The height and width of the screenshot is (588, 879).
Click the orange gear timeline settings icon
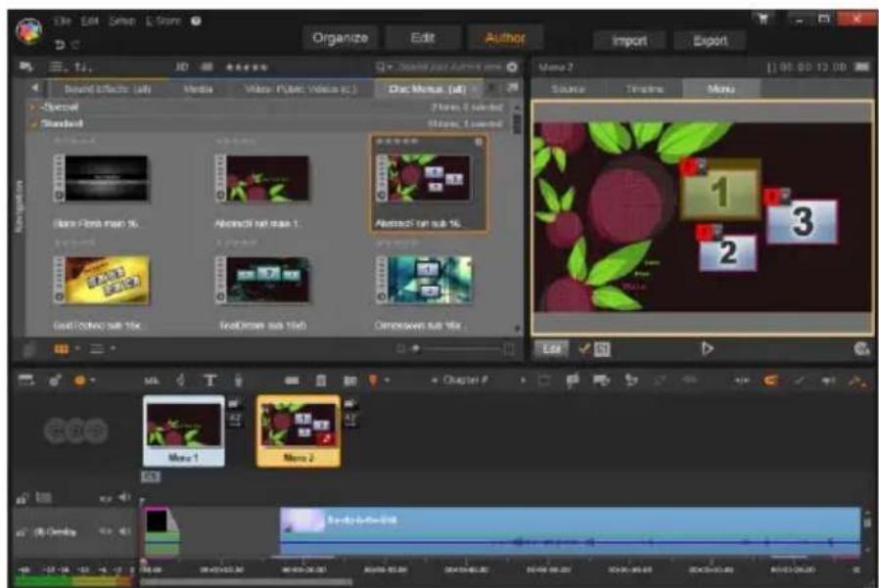pyautogui.click(x=79, y=381)
